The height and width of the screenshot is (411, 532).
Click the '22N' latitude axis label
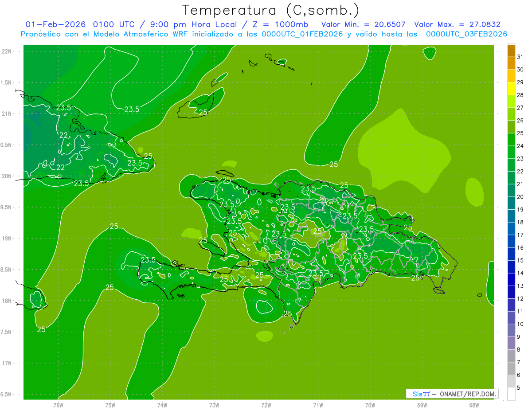click(7, 51)
